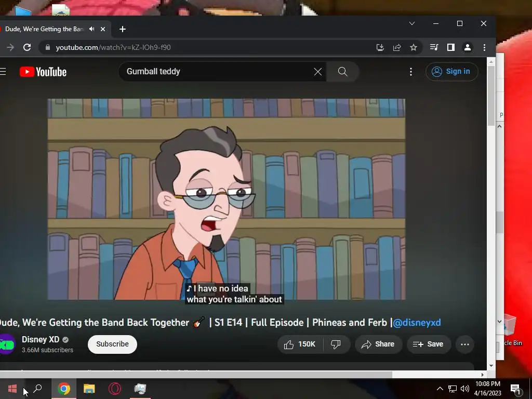Screen dimensions: 532x399
Task: Click the Share button
Action: click(x=378, y=344)
